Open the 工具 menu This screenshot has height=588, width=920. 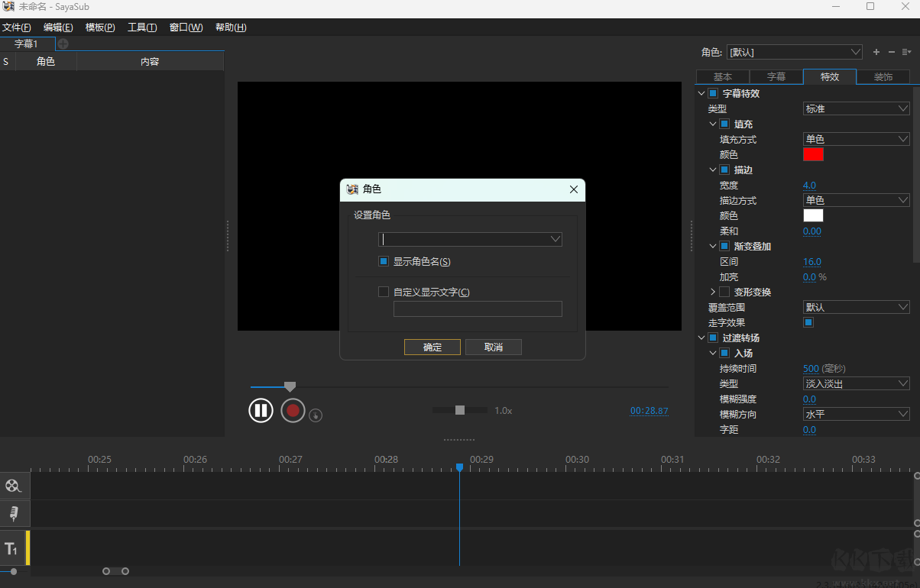[x=141, y=27]
